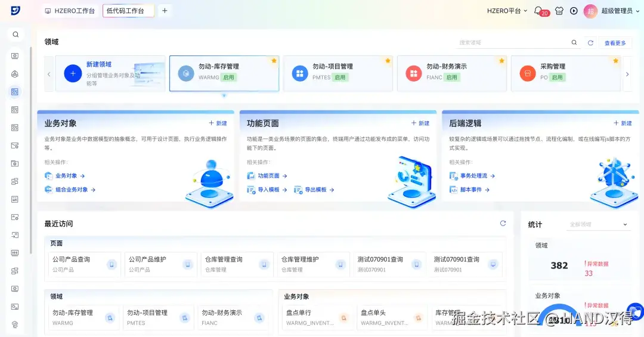
Task: Click 查看更多 to view more domains
Action: point(615,43)
